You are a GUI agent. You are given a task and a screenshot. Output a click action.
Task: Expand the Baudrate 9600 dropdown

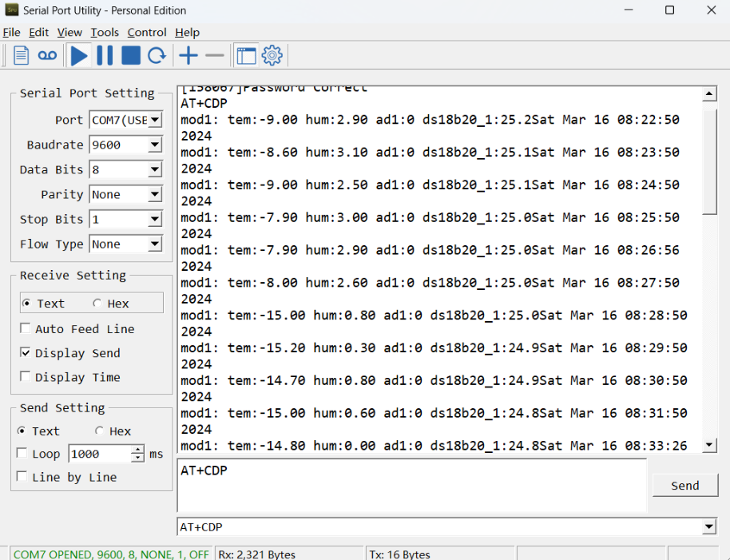click(155, 145)
